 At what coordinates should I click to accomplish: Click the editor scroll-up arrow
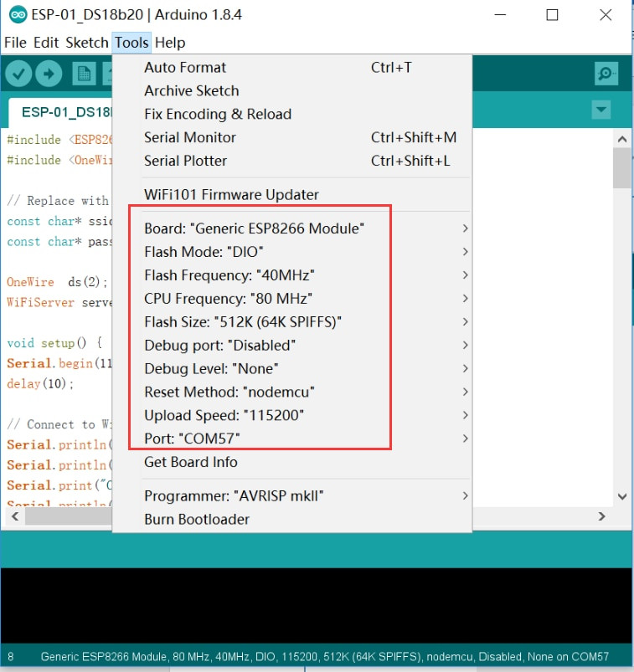(x=622, y=139)
